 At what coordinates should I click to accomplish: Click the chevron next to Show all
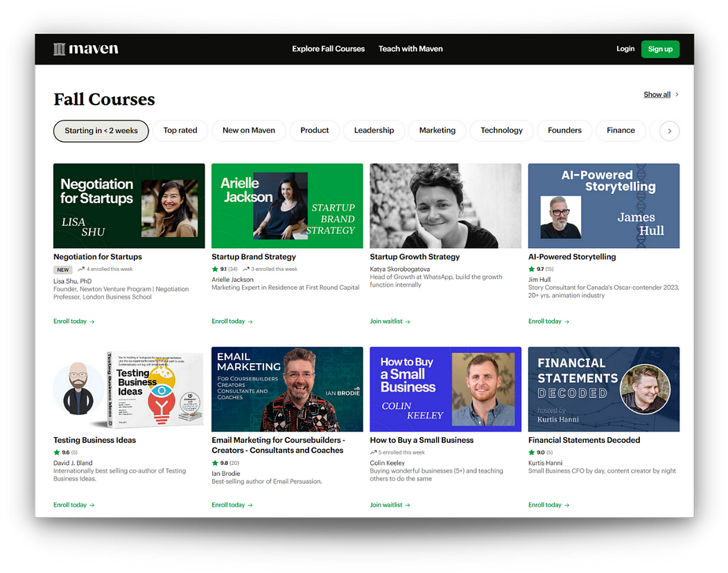pos(677,95)
